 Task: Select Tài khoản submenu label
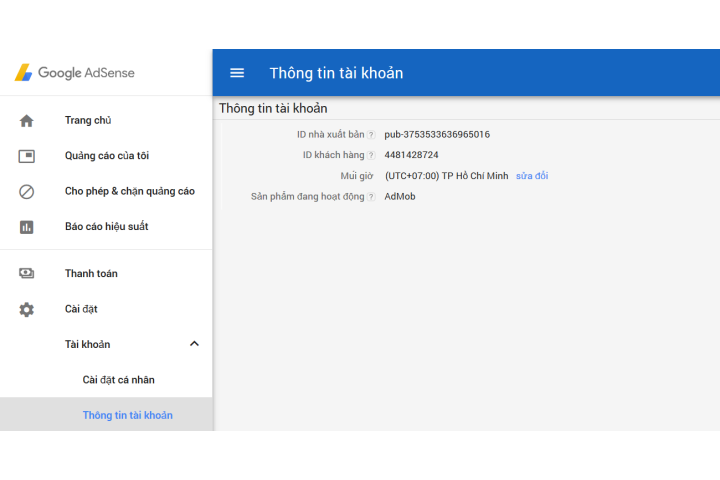coord(87,344)
